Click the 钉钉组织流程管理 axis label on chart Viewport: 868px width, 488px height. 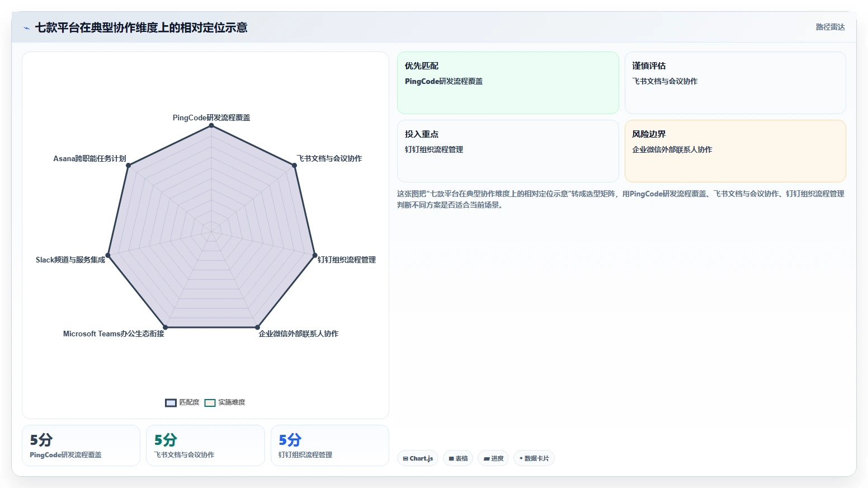[347, 260]
